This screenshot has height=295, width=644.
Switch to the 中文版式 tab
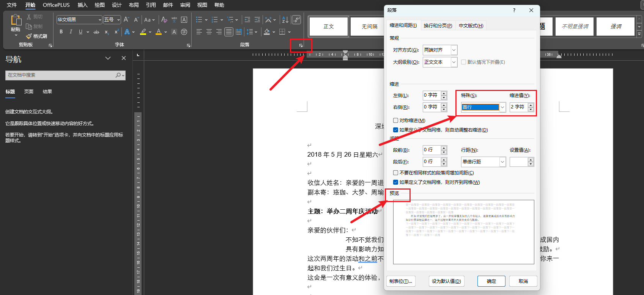click(x=471, y=25)
